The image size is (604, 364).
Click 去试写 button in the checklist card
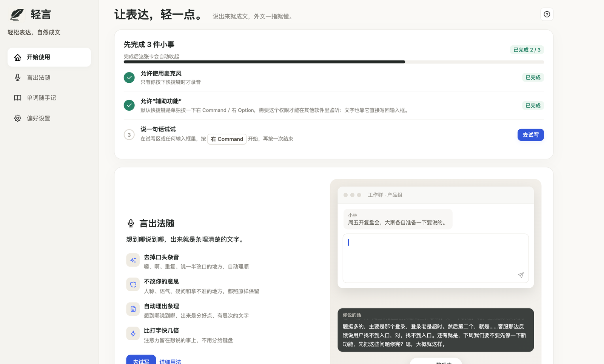pyautogui.click(x=530, y=135)
